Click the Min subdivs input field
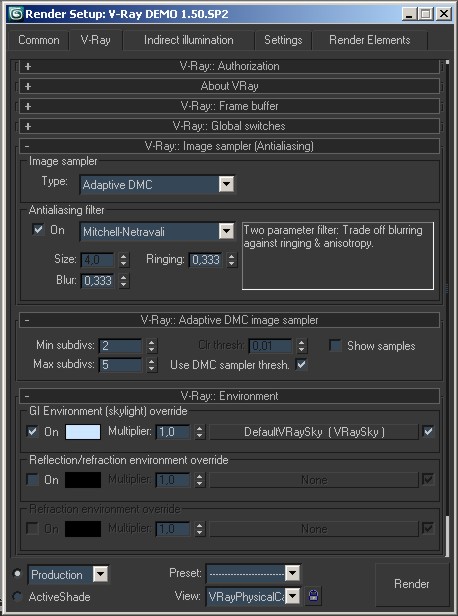Viewport: 458px width, 616px height. [x=120, y=346]
